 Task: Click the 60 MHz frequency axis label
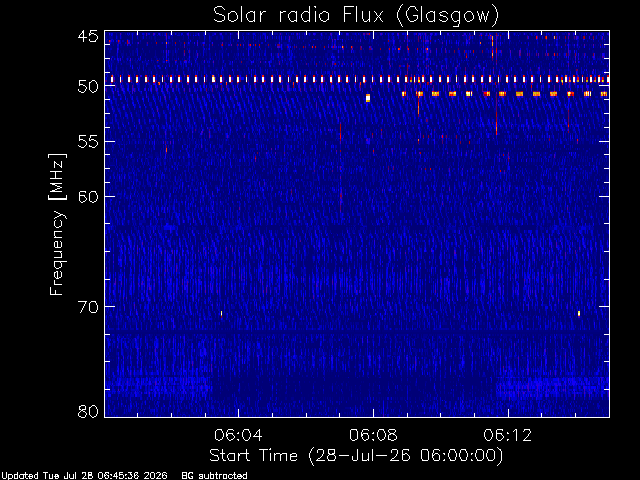(88, 197)
